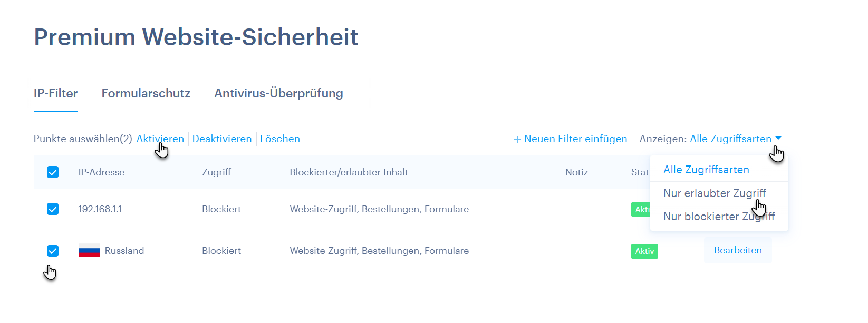Open the Anzeigen Alle Zugriffsarten dropdown
This screenshot has width=868, height=323.
736,139
